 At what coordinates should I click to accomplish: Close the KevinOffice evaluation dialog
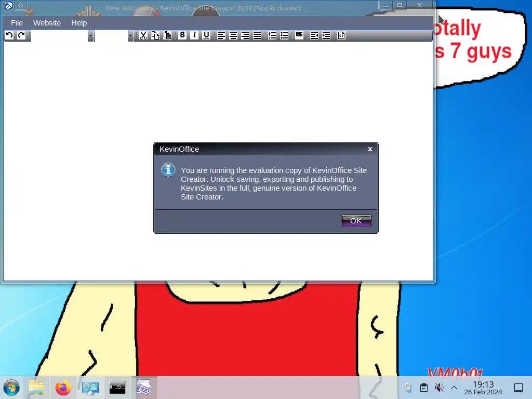coord(370,149)
